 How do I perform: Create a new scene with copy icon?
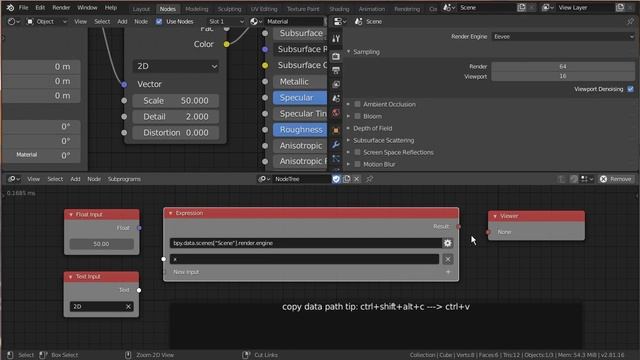522,8
